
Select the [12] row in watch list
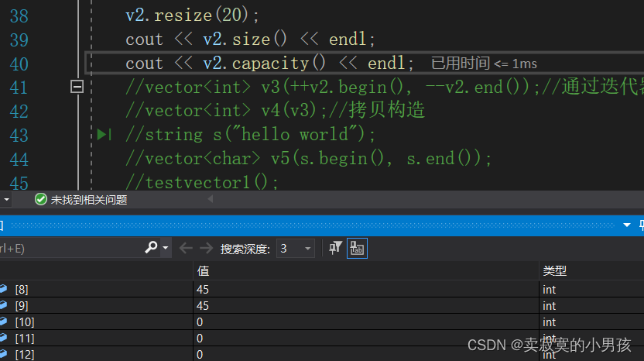322,354
